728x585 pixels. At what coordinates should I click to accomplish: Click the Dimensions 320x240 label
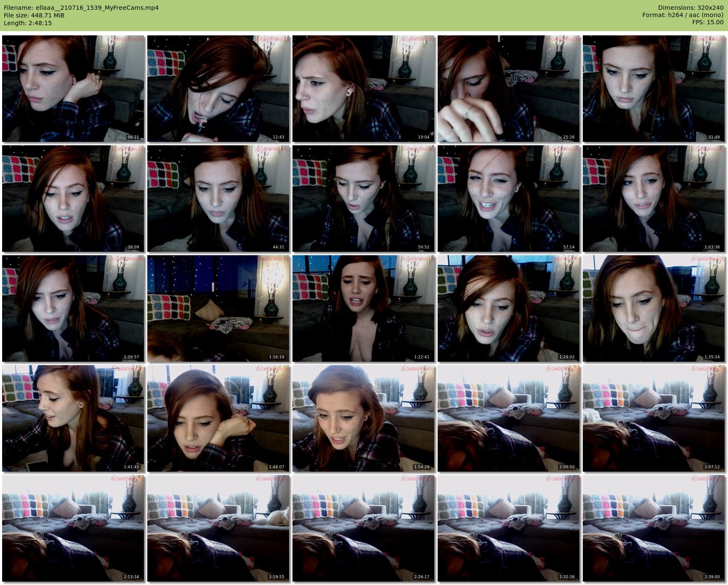click(691, 8)
